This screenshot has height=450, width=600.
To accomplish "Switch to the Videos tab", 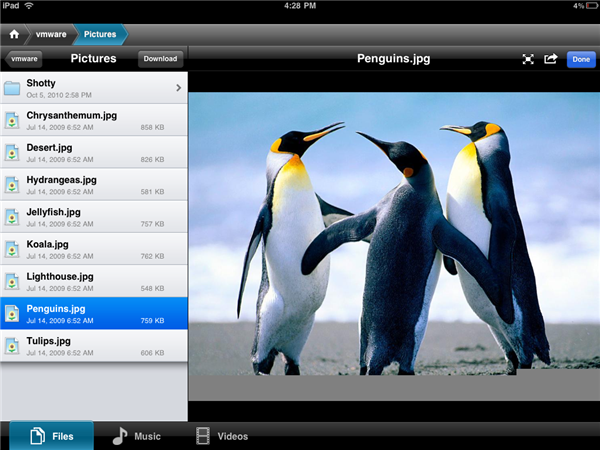I will 221,436.
